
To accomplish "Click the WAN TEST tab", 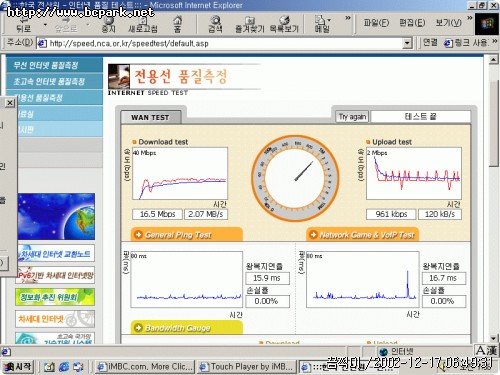I will [x=151, y=117].
